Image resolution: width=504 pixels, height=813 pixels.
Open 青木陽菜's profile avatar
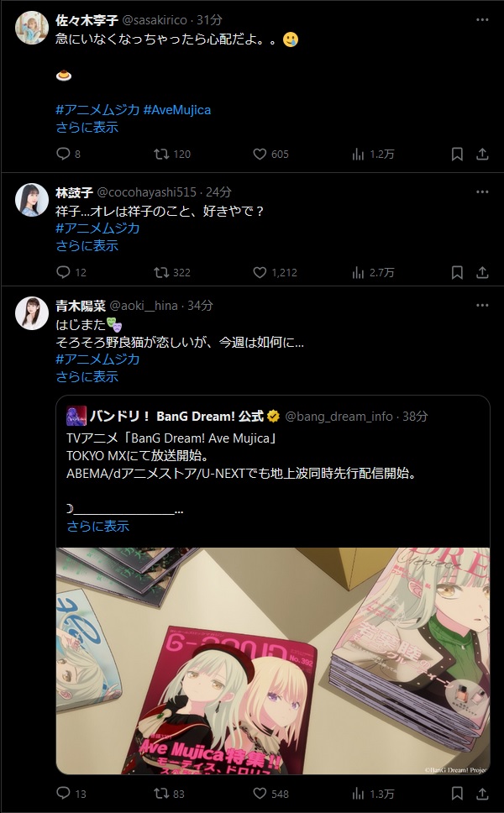(x=32, y=313)
